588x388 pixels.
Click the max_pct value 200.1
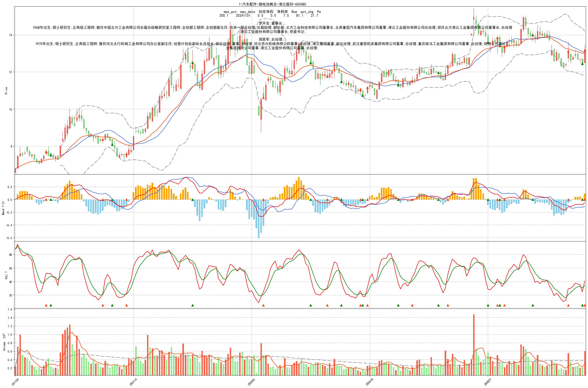point(224,15)
